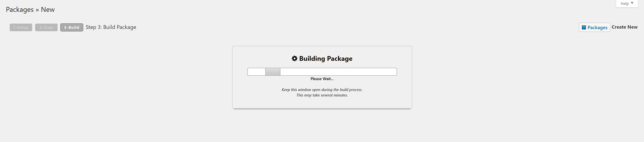Click the moving gray progress indicator
Screen dimensions: 644x142
273,72
